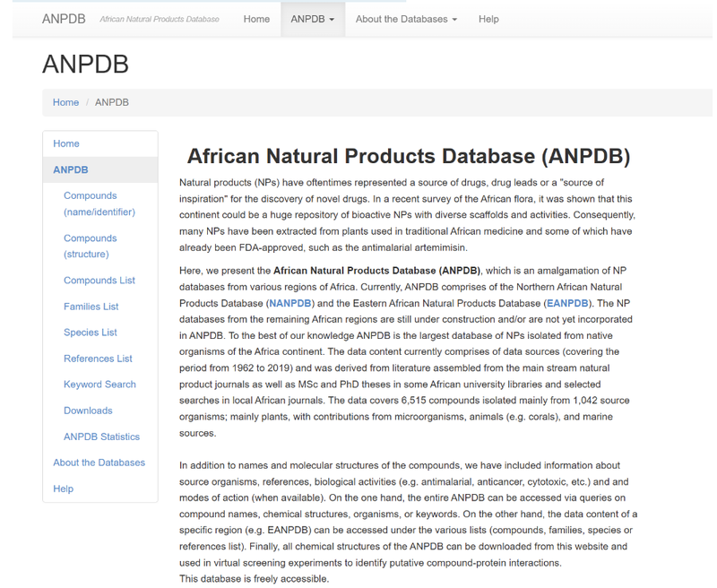Click the Home breadcrumb link
Image resolution: width=717 pixels, height=588 pixels.
click(x=65, y=102)
